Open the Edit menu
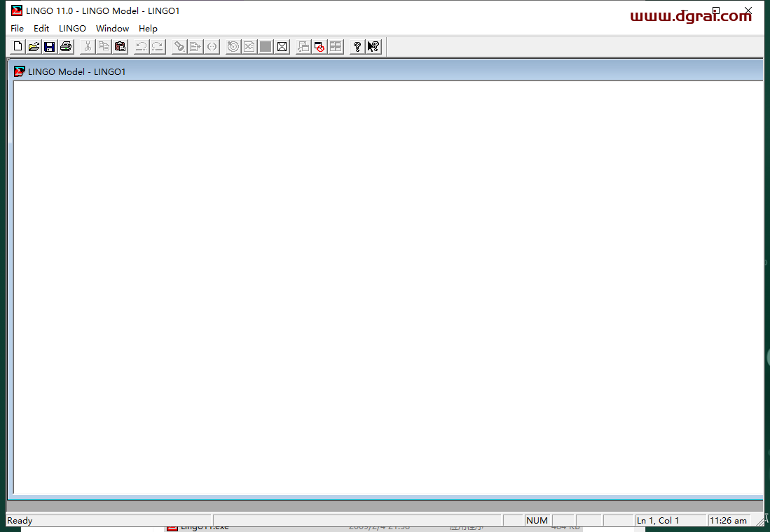Image resolution: width=770 pixels, height=532 pixels. click(41, 29)
